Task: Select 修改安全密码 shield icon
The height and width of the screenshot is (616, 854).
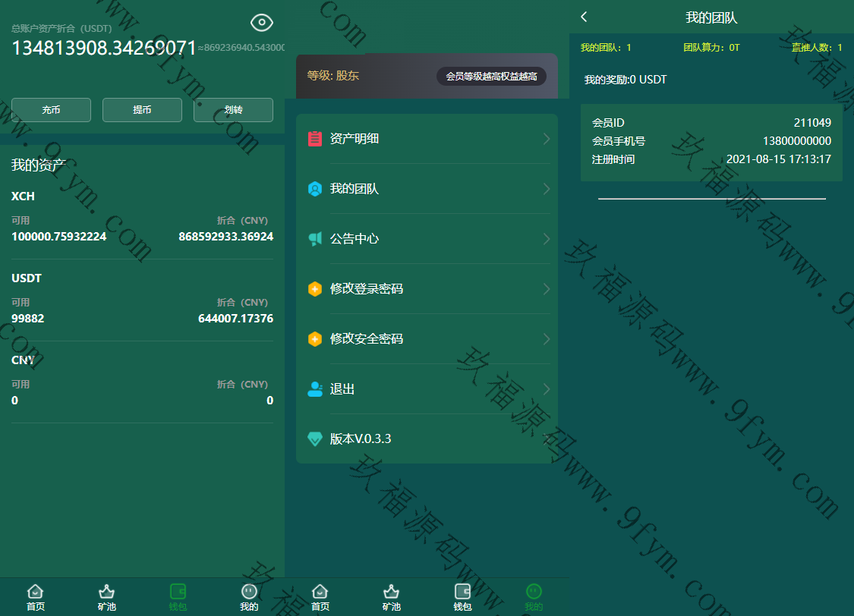Action: click(315, 339)
